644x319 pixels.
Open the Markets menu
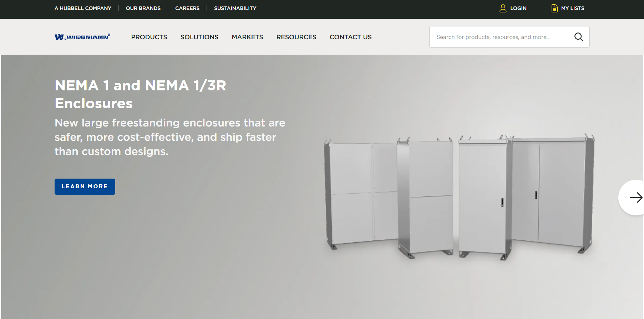(x=247, y=37)
